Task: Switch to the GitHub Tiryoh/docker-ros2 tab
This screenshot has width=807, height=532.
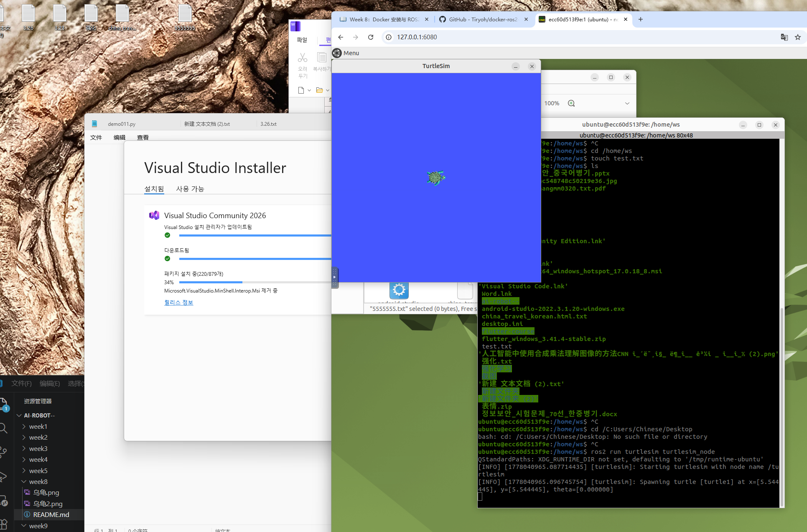Action: pos(483,19)
